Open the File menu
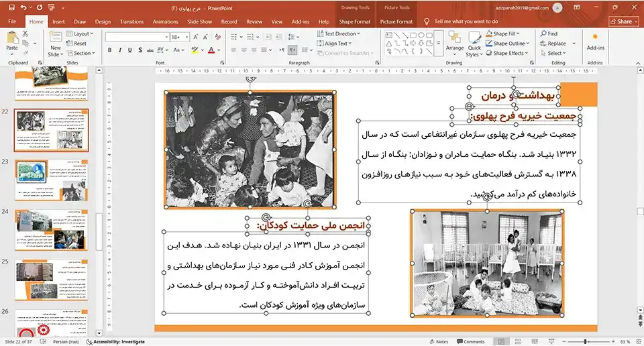 [12, 21]
